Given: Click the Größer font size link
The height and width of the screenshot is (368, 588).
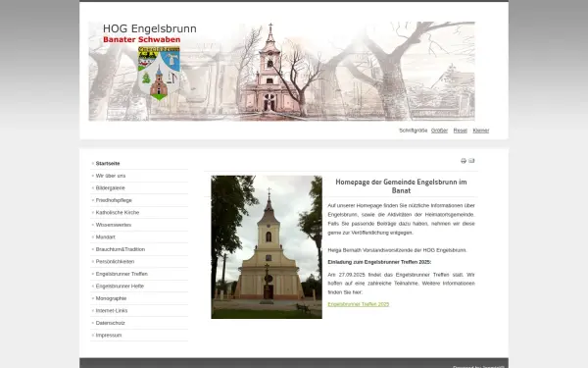Looking at the screenshot, I should click(x=439, y=131).
